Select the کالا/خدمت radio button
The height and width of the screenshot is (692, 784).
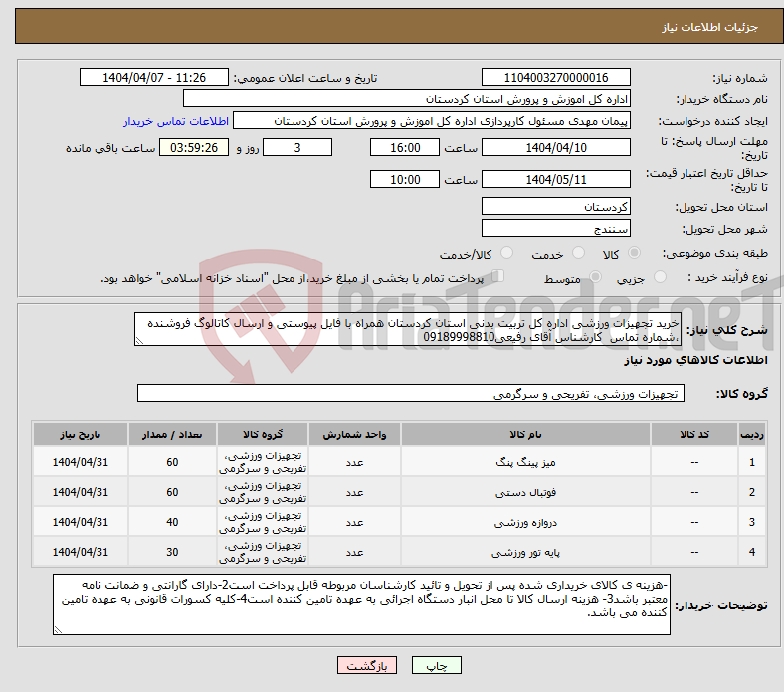coord(507,253)
